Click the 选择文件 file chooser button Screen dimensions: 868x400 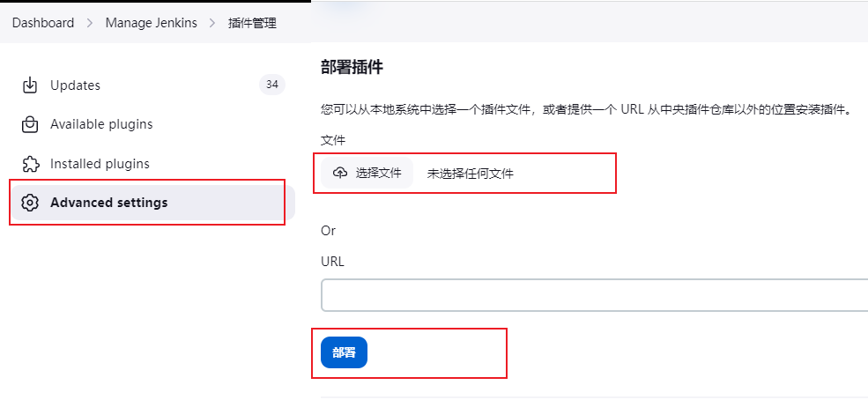(367, 174)
